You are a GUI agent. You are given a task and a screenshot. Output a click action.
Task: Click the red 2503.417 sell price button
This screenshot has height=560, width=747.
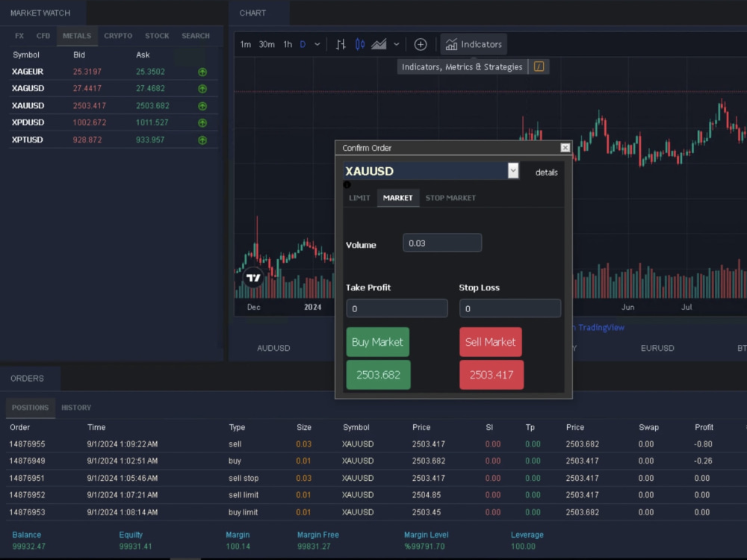coord(492,375)
